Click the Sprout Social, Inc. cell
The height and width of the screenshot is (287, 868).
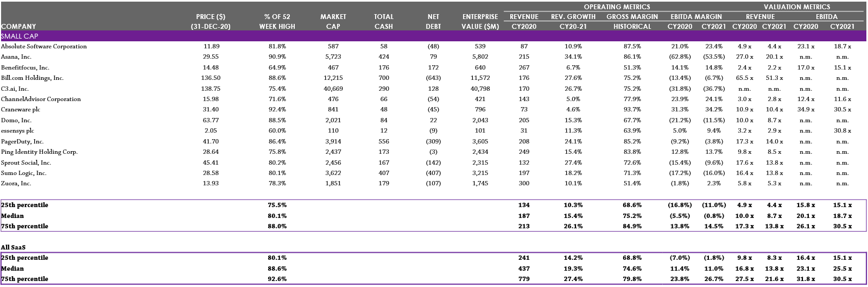click(26, 163)
